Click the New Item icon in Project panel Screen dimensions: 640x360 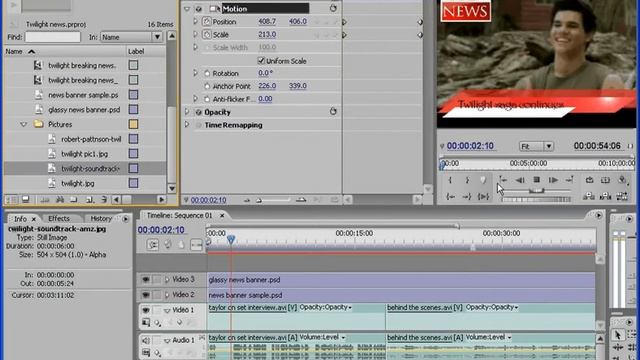[89, 200]
